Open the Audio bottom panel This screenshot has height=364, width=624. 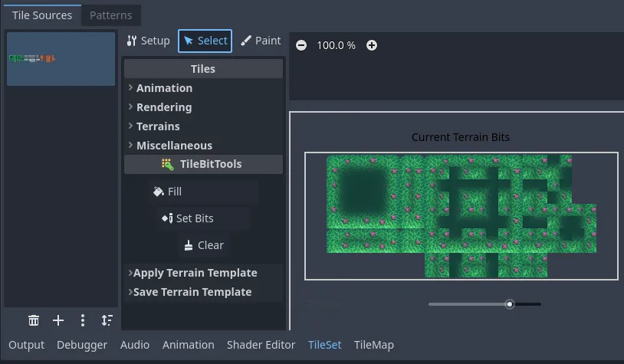click(x=135, y=345)
